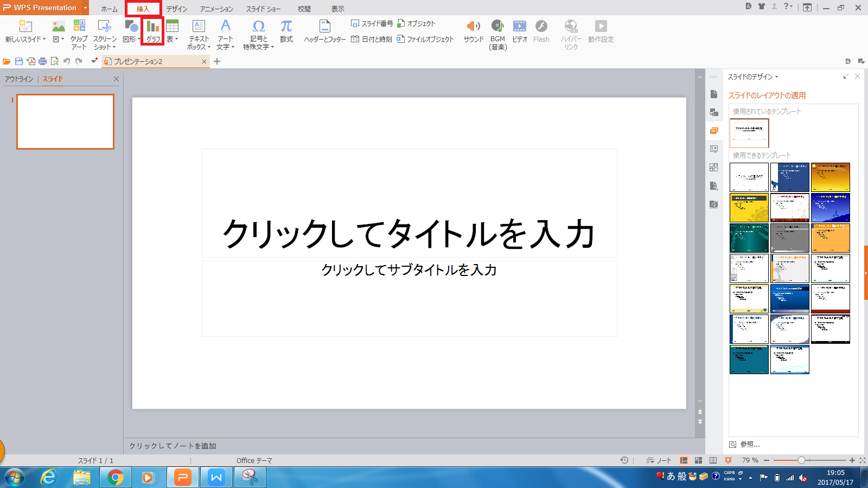Viewport: 868px width, 488px height.
Task: Open ヘッダーとフッター settings
Action: (325, 31)
